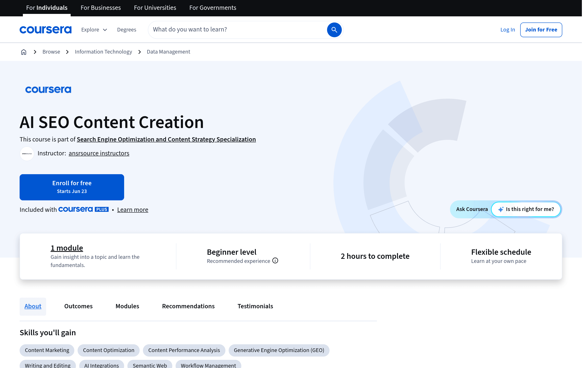
Task: Click the Coursera logo in the header
Action: click(x=46, y=30)
